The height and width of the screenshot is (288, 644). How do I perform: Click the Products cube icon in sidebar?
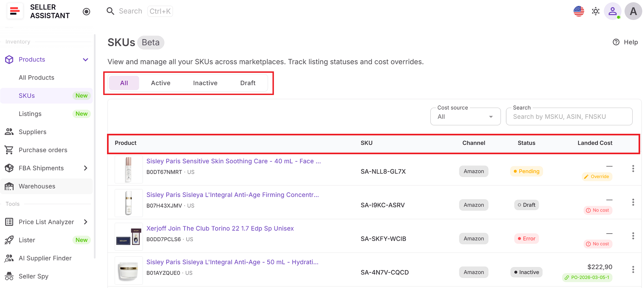tap(9, 59)
